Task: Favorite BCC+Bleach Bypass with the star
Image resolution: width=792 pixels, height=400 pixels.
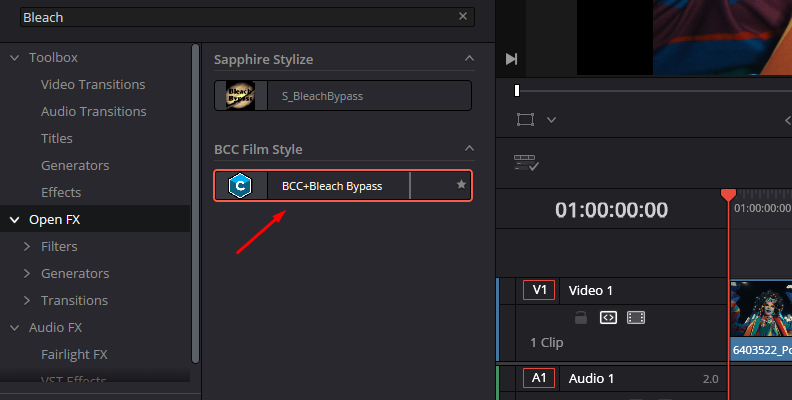Action: pos(461,185)
